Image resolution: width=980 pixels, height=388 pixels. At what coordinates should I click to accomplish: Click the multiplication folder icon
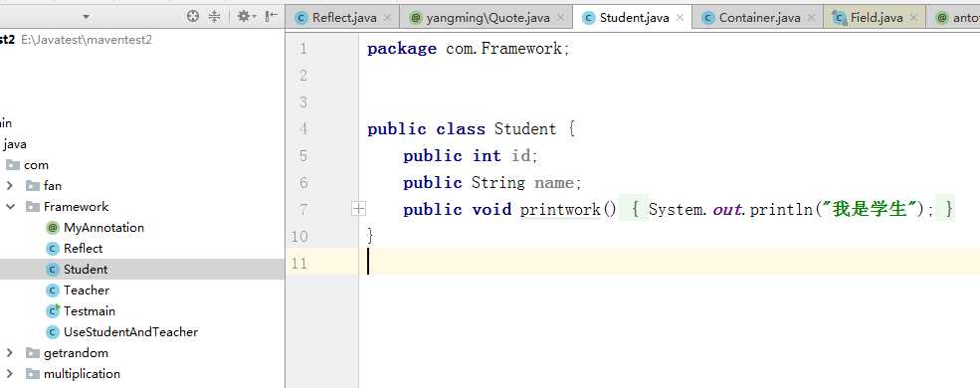33,374
